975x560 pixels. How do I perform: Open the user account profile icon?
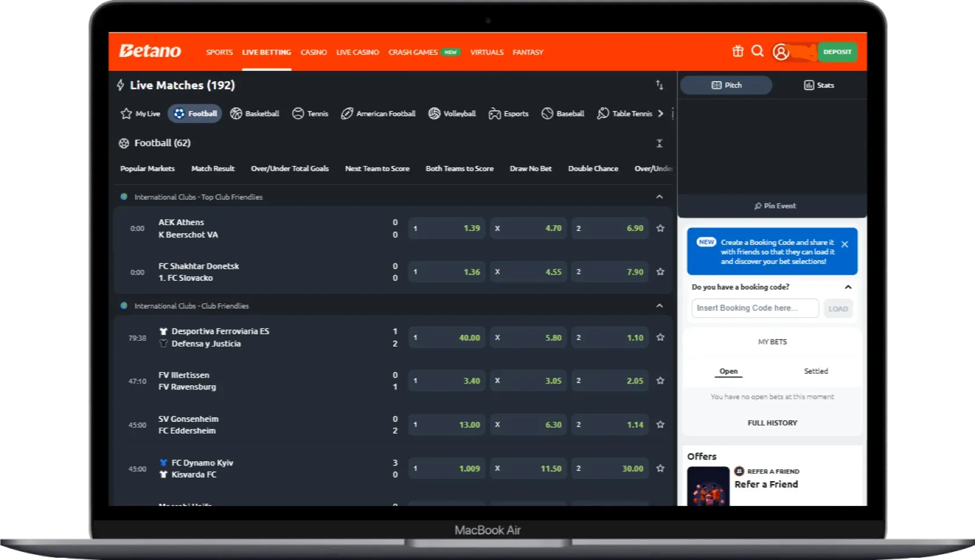pyautogui.click(x=781, y=52)
